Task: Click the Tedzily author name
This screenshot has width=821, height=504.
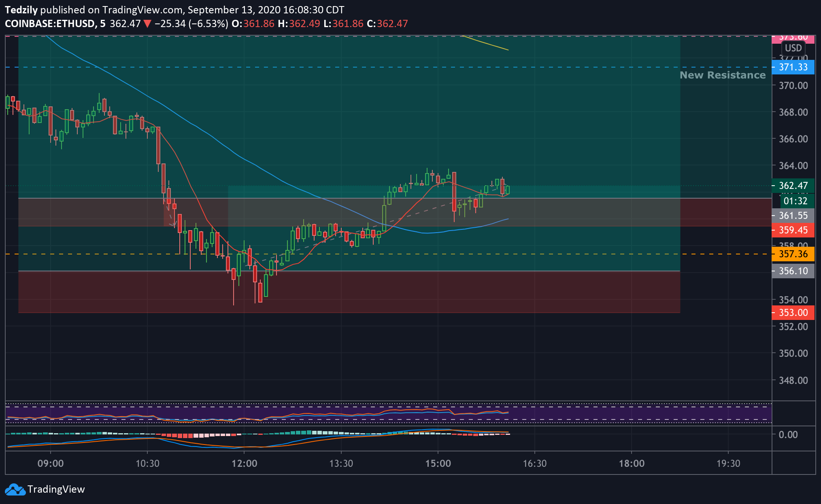Action: [21, 10]
